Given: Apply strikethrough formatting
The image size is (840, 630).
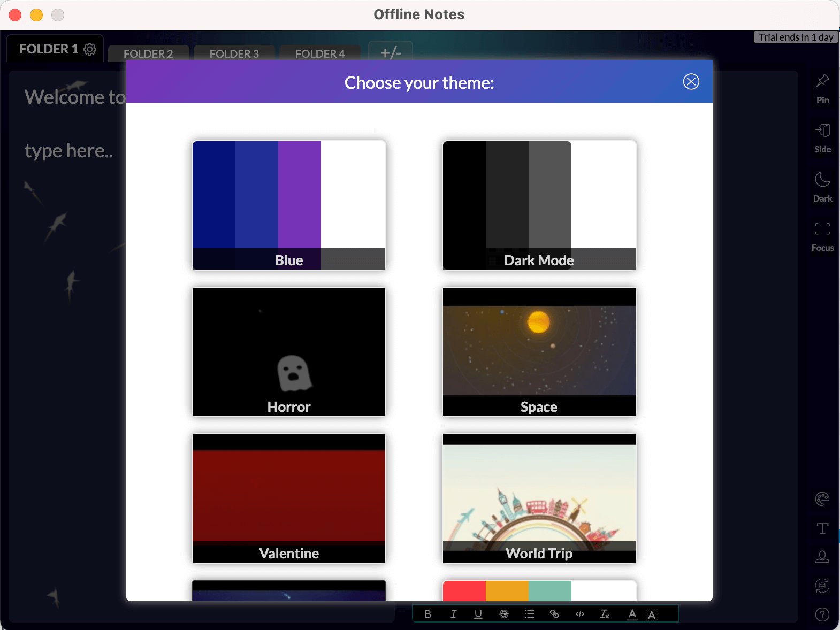Looking at the screenshot, I should click(504, 614).
